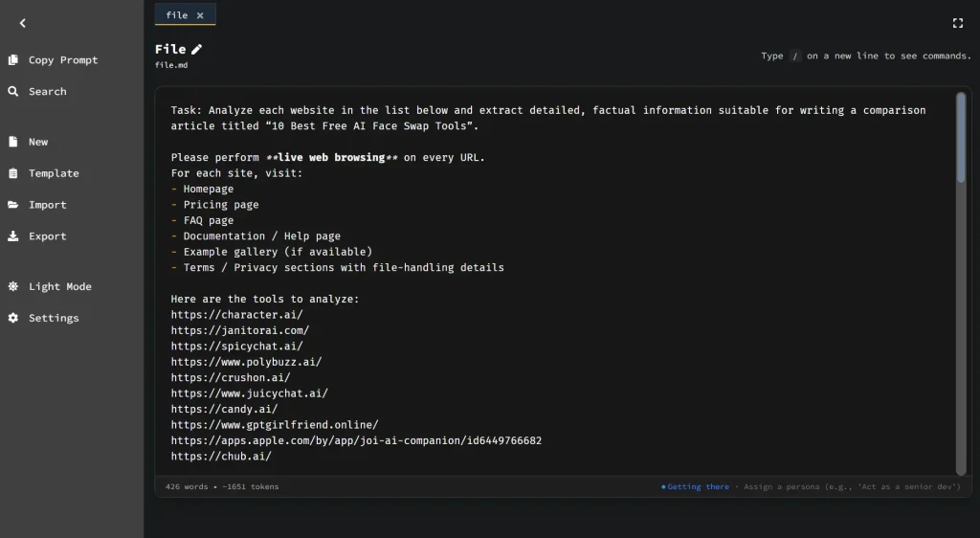Click the '426 words' counter
This screenshot has width=980, height=538.
187,486
